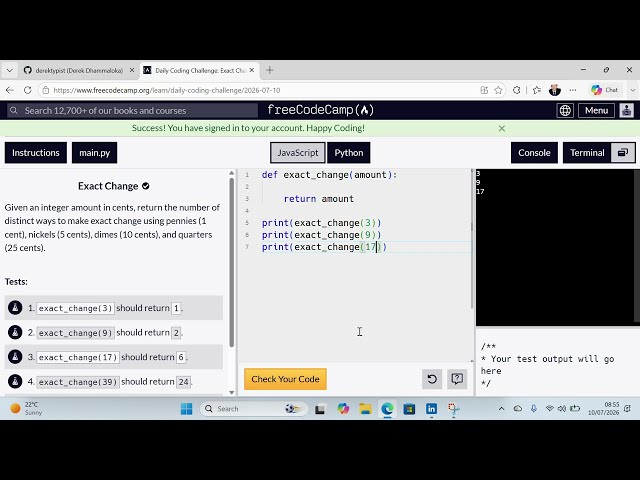Click the exact_change(17) should return 6 test
The image size is (640, 480).
[114, 357]
